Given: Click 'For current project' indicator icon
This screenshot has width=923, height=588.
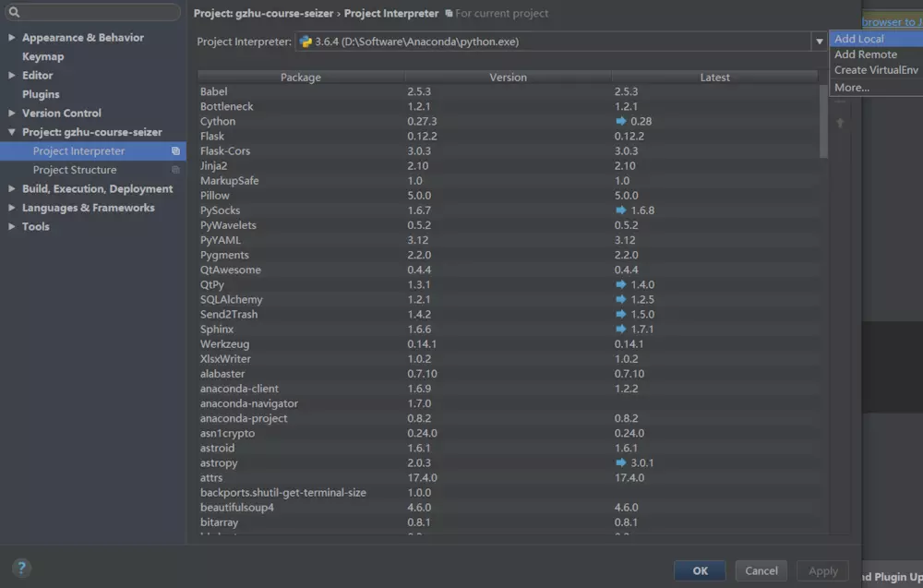Looking at the screenshot, I should (x=449, y=13).
